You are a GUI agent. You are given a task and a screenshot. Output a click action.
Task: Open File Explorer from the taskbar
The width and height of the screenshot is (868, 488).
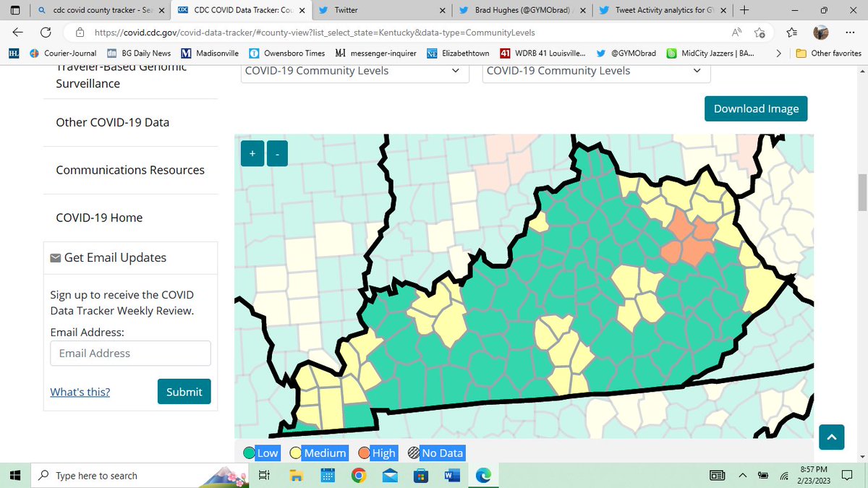pos(296,475)
